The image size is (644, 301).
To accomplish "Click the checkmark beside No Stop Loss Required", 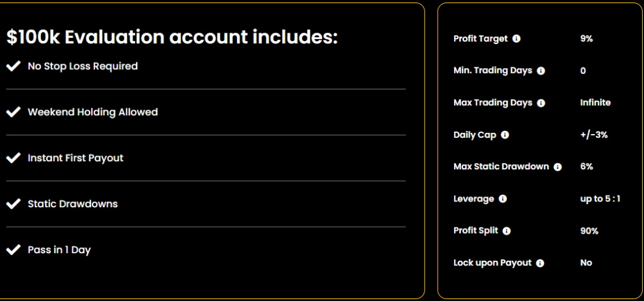I will [14, 65].
